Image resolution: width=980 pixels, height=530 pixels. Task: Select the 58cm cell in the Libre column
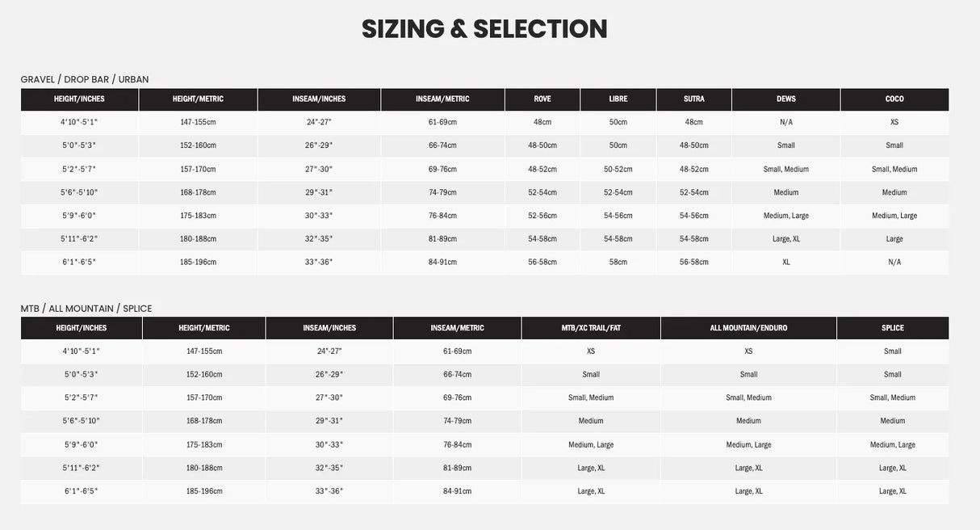[618, 262]
